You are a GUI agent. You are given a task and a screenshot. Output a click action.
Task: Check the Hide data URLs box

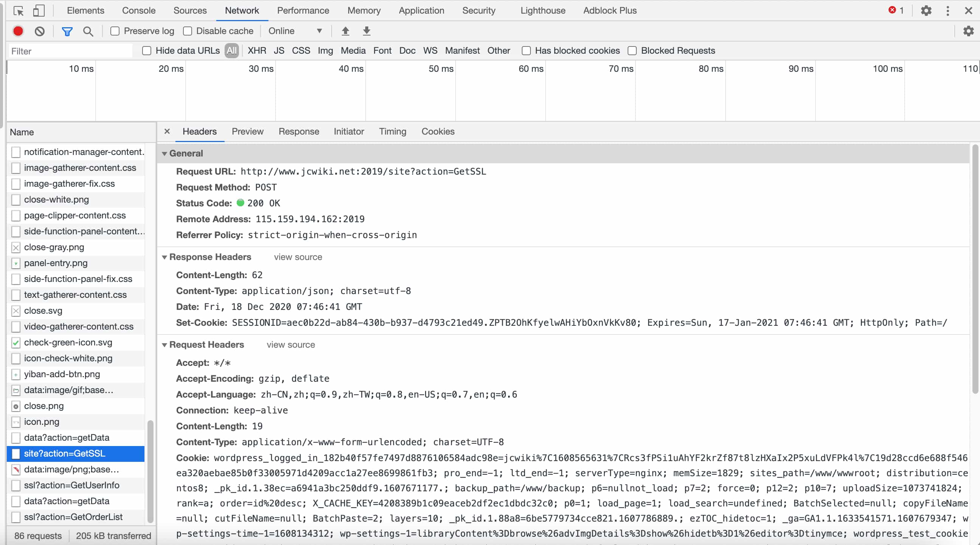click(x=146, y=51)
